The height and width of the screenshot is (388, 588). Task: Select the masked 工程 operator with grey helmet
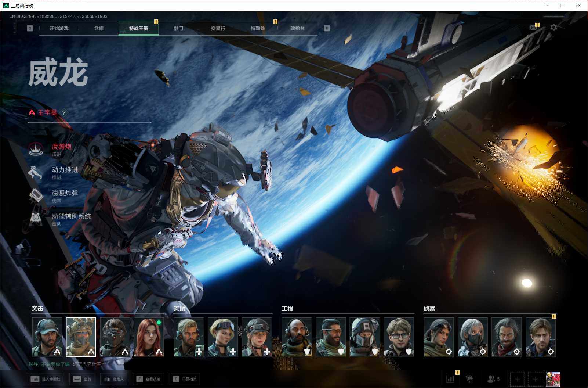(365, 337)
